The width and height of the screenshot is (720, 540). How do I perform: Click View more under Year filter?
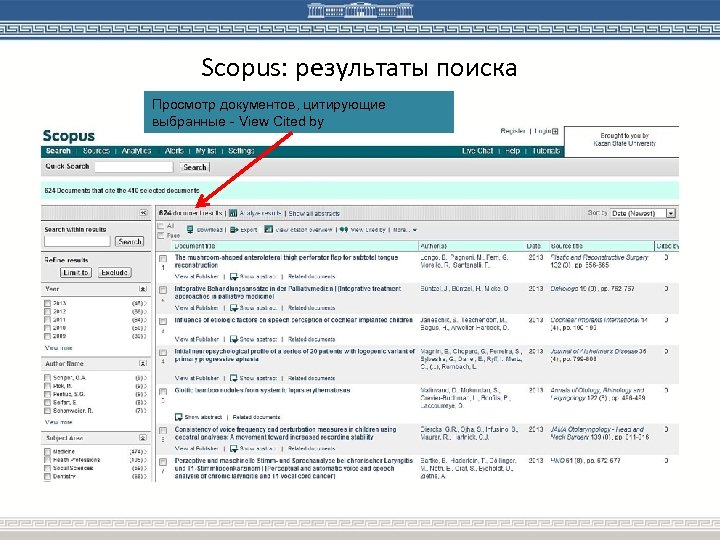pyautogui.click(x=59, y=348)
